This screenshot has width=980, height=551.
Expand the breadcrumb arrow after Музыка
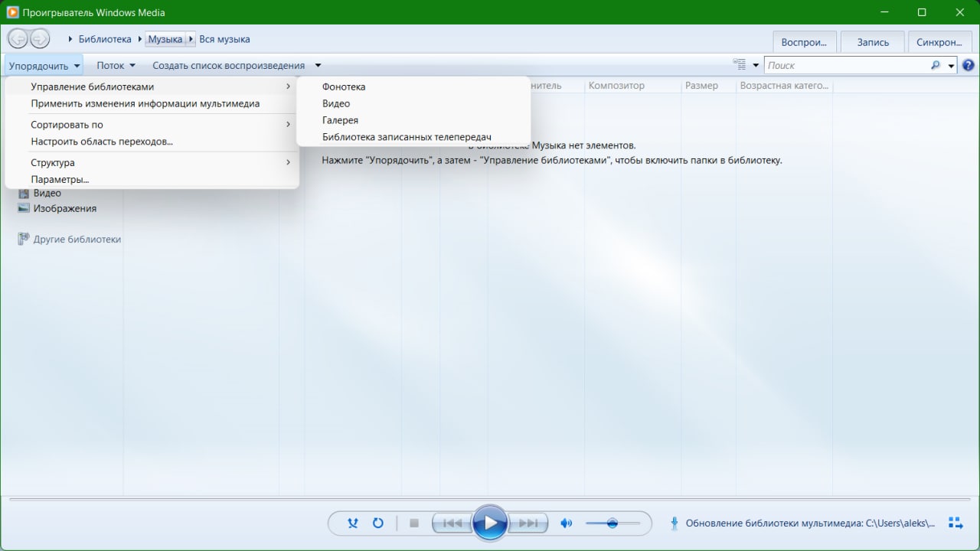click(x=191, y=39)
